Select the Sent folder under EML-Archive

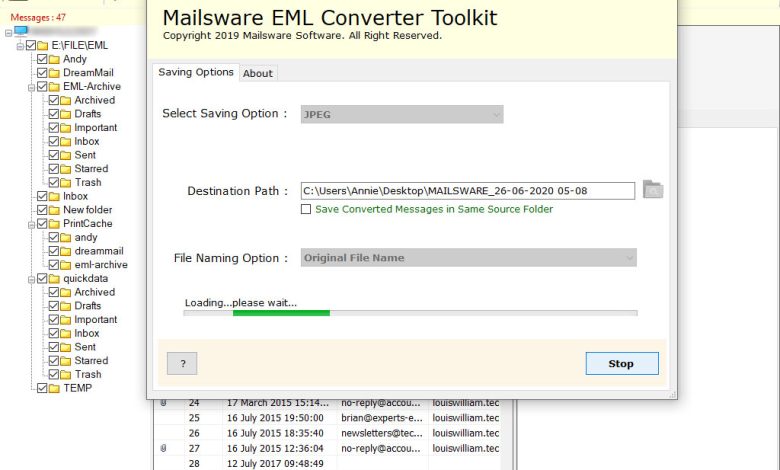85,155
